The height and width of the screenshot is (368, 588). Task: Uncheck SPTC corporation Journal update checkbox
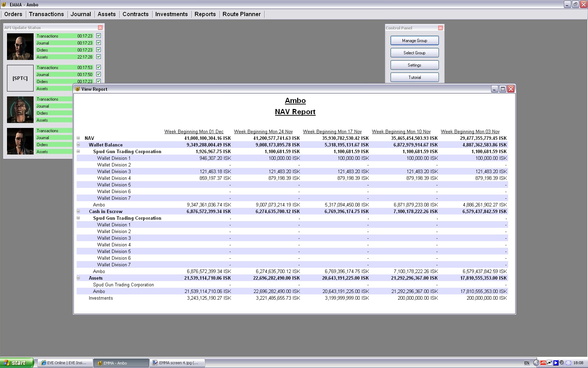99,74
